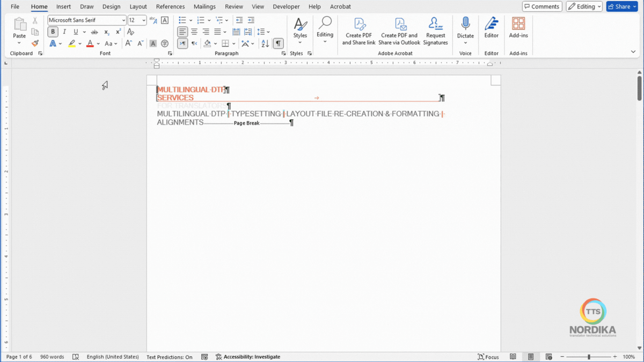Open the Editing mode dropdown

(x=584, y=6)
